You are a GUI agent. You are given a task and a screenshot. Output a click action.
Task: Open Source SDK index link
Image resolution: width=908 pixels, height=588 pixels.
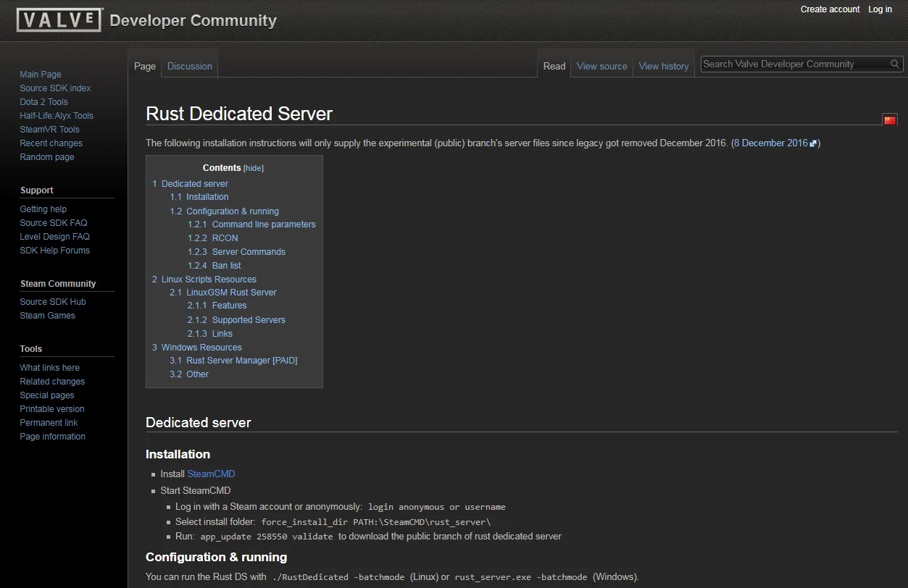[55, 88]
